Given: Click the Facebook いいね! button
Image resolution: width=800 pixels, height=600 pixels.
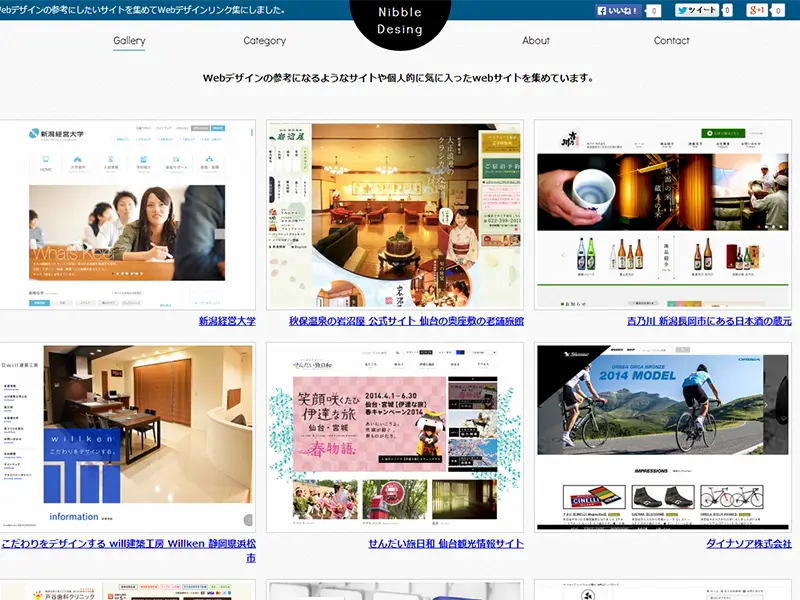Looking at the screenshot, I should pyautogui.click(x=618, y=10).
